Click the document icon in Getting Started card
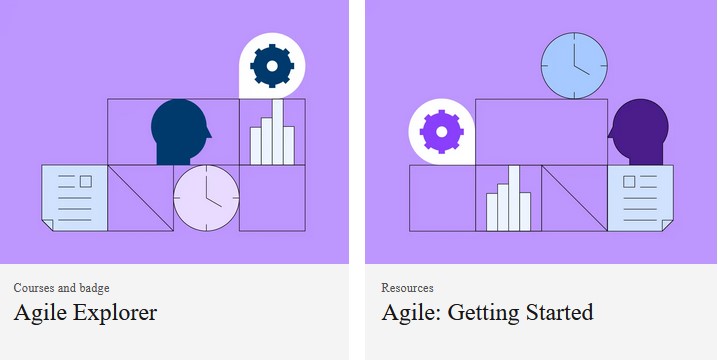This screenshot has height=360, width=718. (x=640, y=198)
